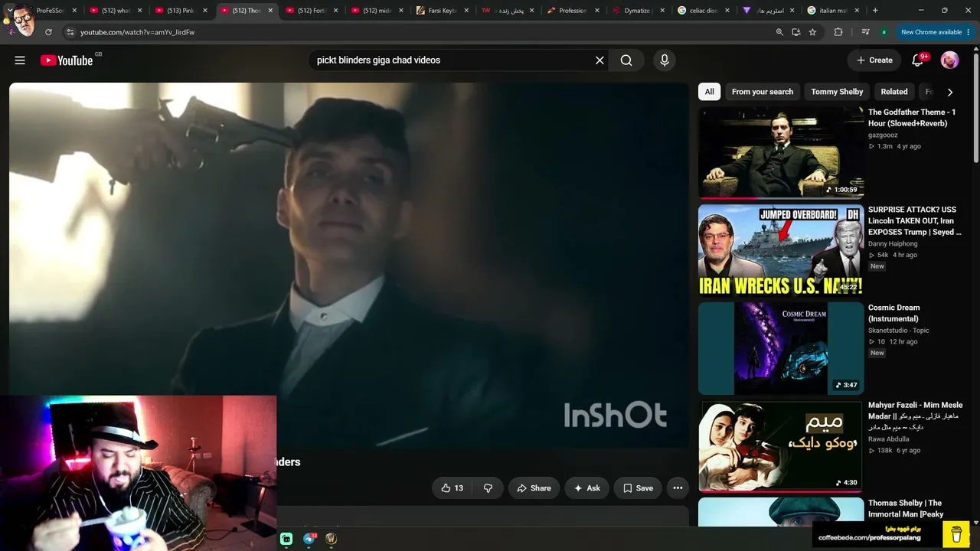Visit the Danny Haiphong channel
The width and height of the screenshot is (980, 551).
coord(893,244)
